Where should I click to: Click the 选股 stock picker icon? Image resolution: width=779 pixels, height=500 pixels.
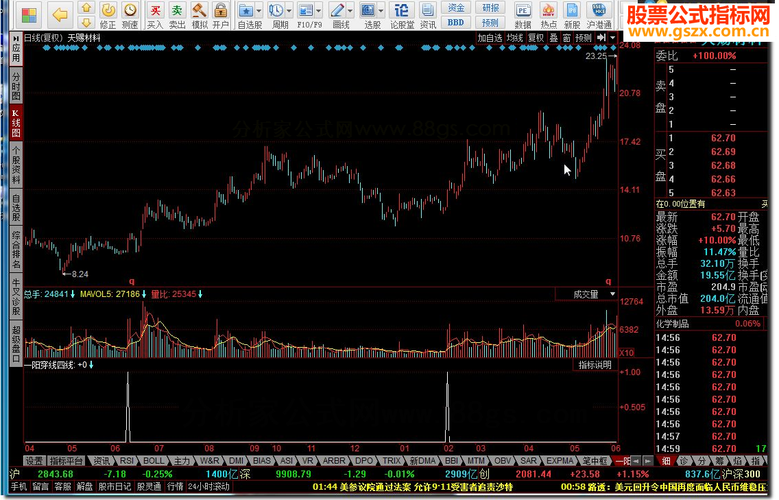tap(369, 15)
